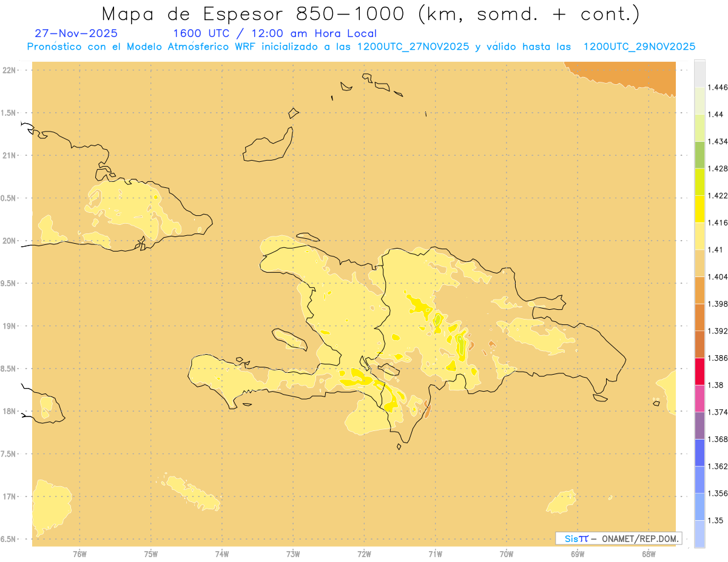Click the bright yellow swatch between 1.416 and 1.422
This screenshot has height=562, width=728.
(699, 209)
